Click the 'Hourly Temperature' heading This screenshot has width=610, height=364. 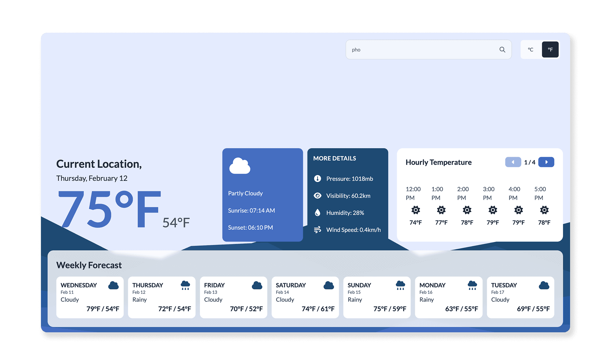(x=439, y=162)
